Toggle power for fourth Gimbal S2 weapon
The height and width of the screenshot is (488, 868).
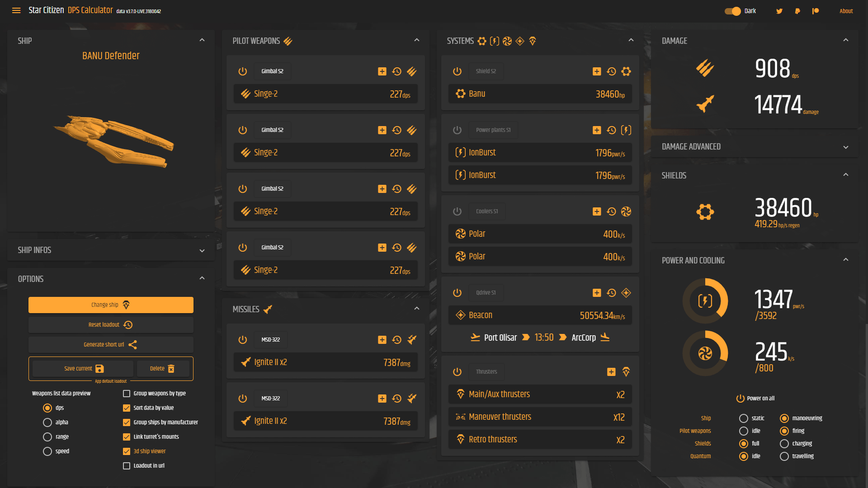tap(243, 248)
